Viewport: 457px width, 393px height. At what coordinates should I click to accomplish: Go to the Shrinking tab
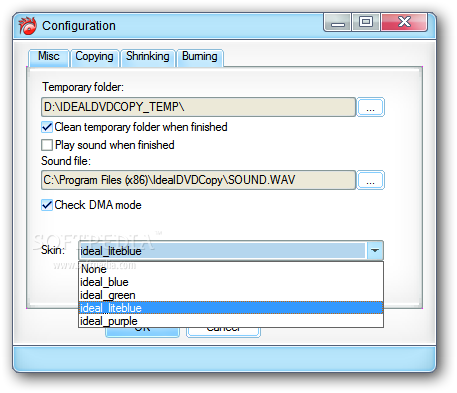(148, 57)
